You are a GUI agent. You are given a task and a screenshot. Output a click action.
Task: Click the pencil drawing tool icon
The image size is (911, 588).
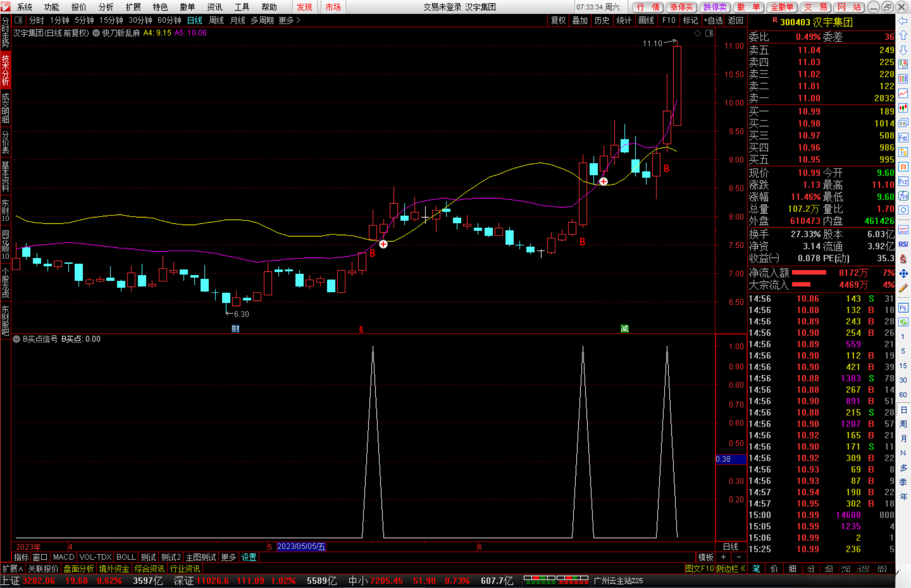903,289
